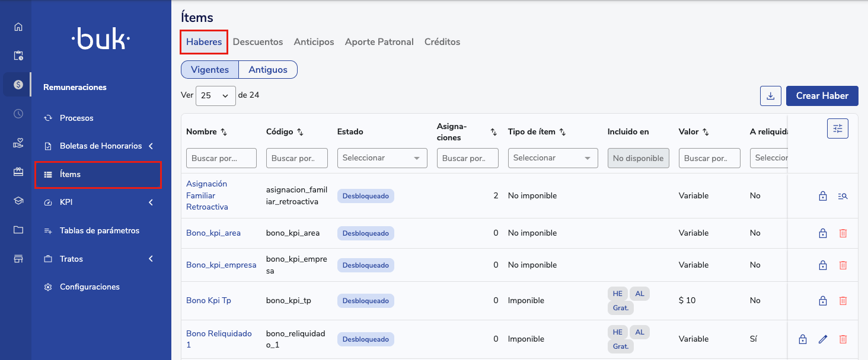This screenshot has height=360, width=868.
Task: Click the Crear Haber button
Action: 822,96
